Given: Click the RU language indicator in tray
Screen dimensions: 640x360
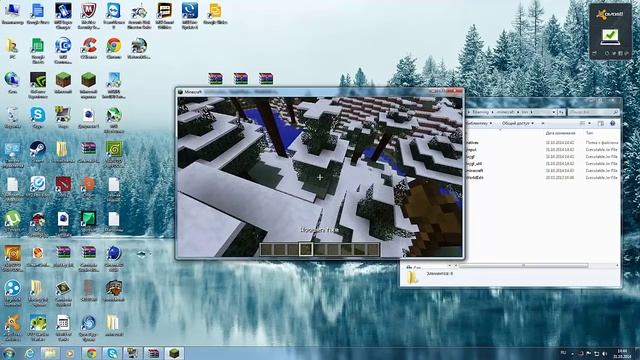Looking at the screenshot, I should [x=563, y=353].
